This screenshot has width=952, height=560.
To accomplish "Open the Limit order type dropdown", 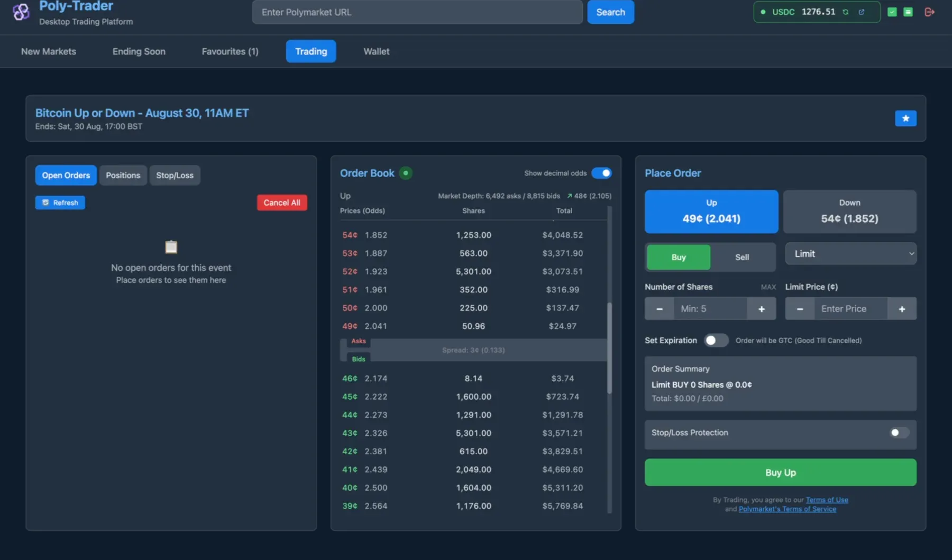I will pyautogui.click(x=850, y=254).
